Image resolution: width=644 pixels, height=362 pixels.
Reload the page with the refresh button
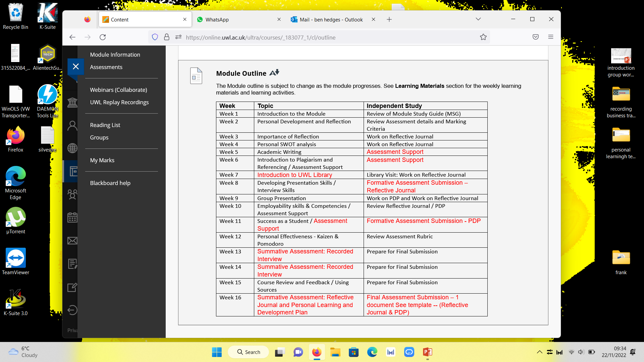103,37
